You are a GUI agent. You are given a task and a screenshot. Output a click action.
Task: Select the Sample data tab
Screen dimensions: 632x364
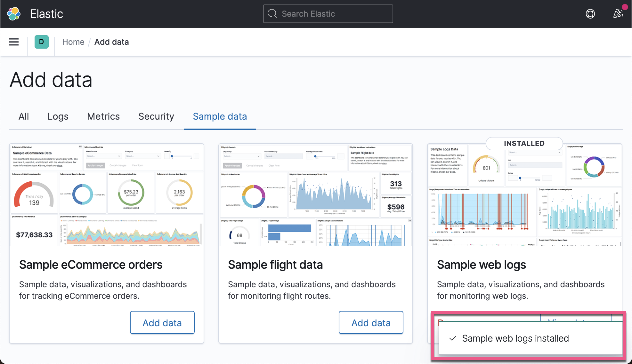(220, 116)
